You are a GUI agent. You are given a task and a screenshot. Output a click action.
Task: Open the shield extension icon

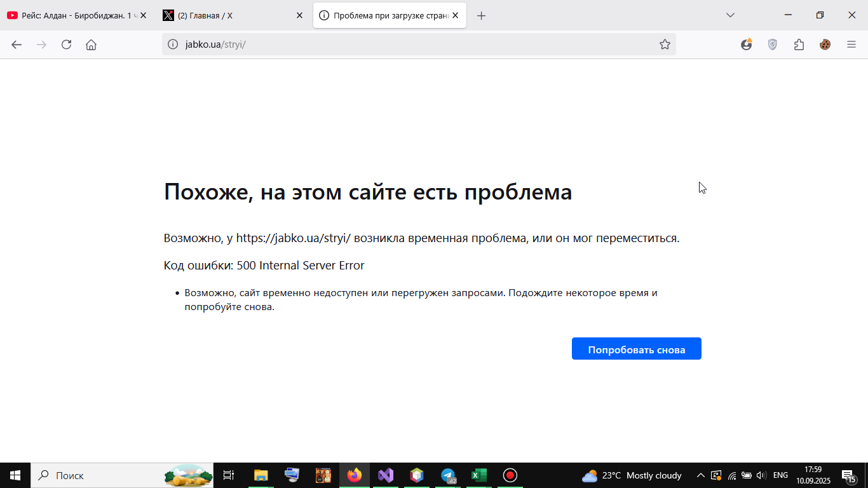pos(773,44)
